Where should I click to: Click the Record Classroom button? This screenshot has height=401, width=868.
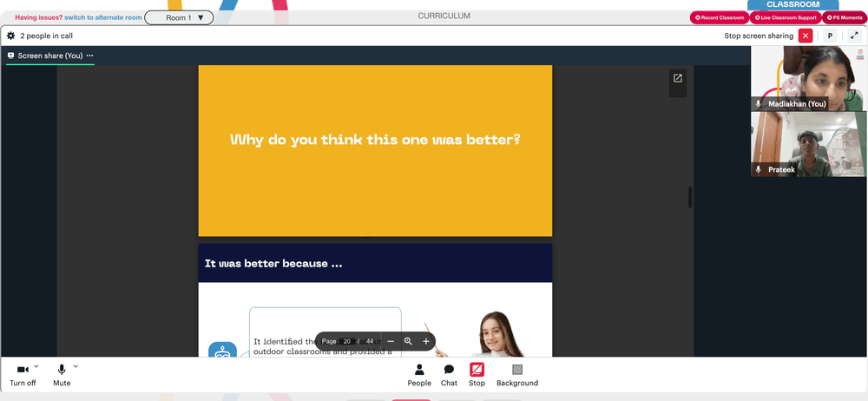pos(719,17)
